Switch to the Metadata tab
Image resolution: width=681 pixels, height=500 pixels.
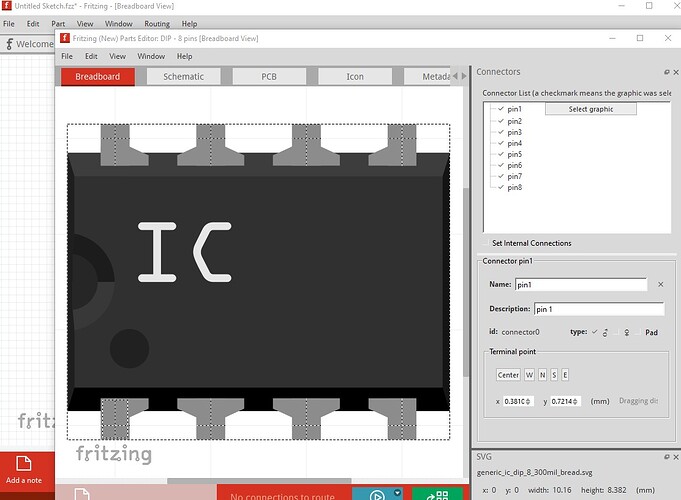point(427,76)
